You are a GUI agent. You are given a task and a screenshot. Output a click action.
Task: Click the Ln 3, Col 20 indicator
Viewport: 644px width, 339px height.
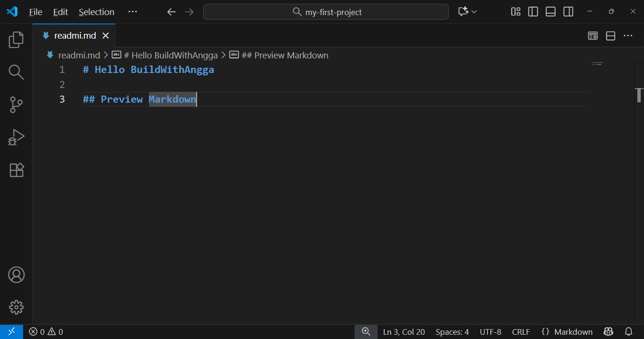pyautogui.click(x=404, y=332)
